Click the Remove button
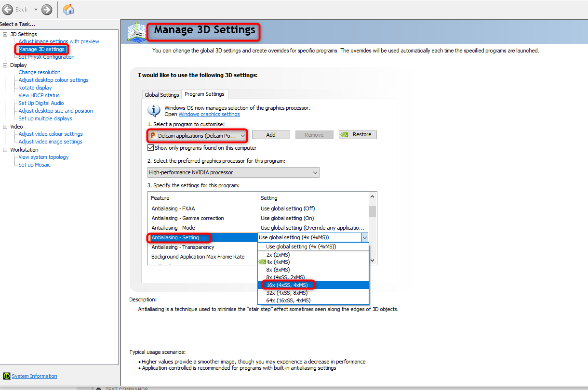Viewport: 588px width, 390px height. click(x=314, y=135)
